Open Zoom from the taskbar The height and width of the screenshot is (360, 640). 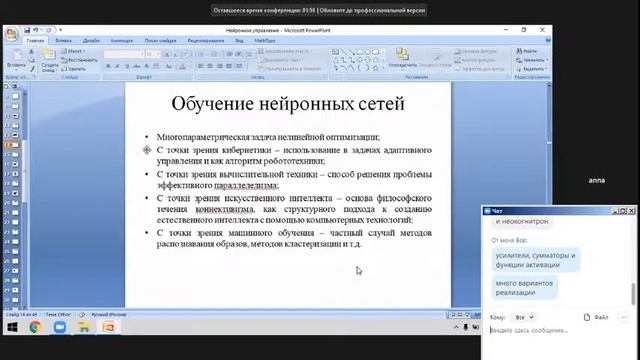click(x=60, y=327)
